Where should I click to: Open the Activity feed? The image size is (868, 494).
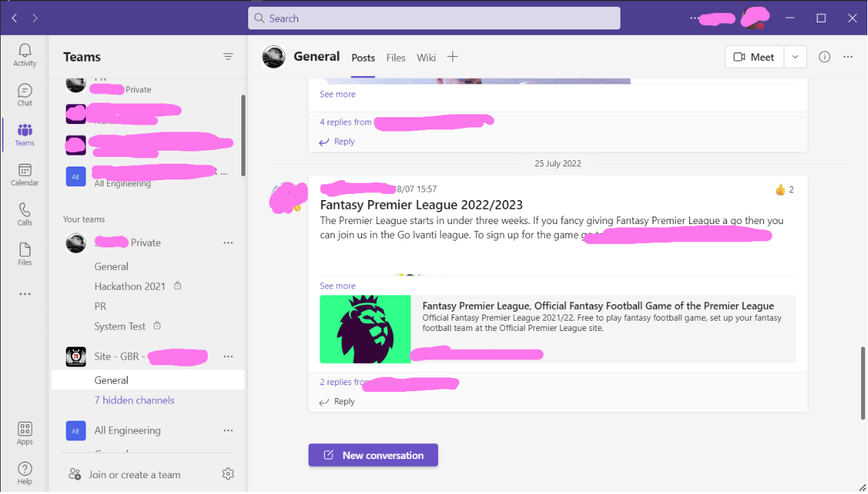(25, 55)
